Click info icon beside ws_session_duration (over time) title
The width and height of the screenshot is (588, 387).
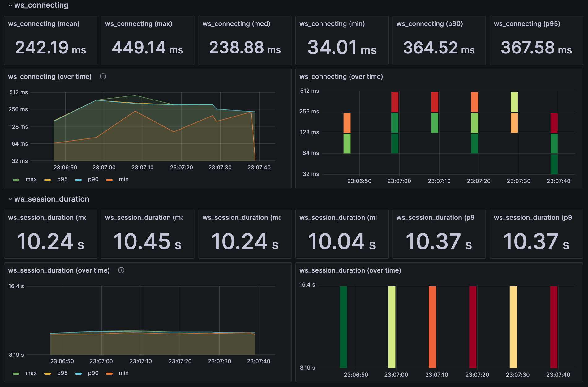(121, 270)
